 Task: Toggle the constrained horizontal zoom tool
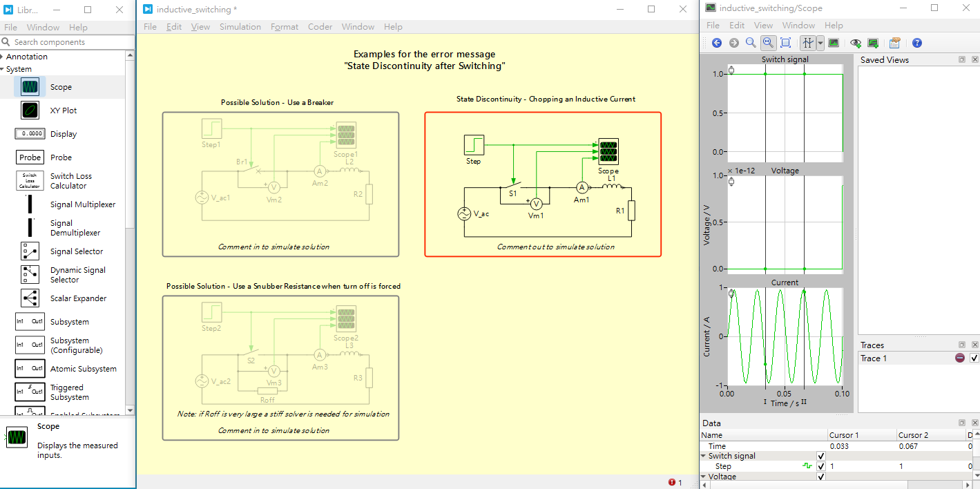tap(768, 43)
